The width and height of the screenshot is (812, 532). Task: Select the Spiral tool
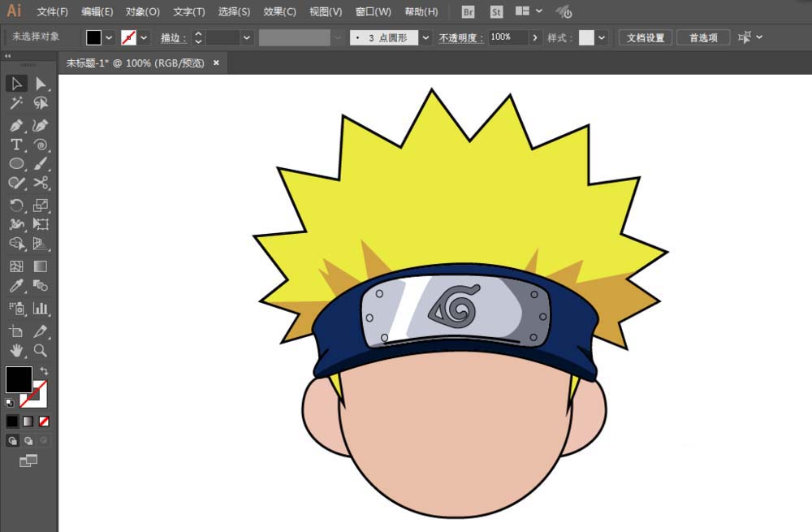point(41,145)
